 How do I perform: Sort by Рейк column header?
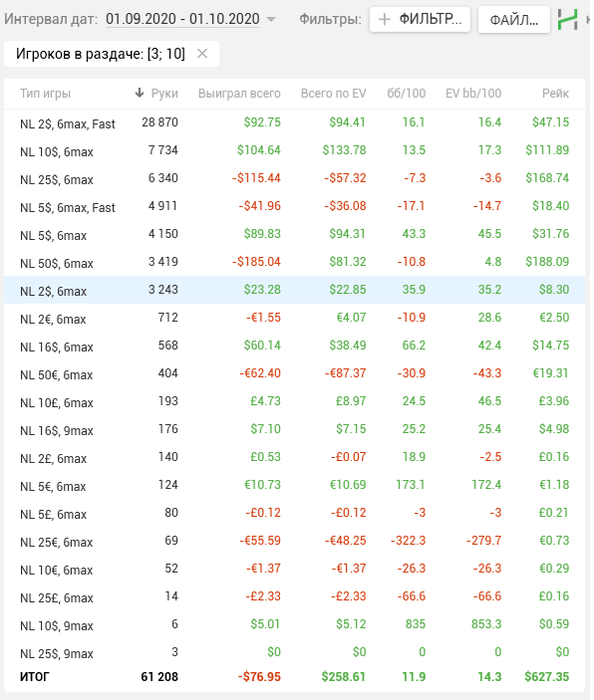(x=555, y=93)
